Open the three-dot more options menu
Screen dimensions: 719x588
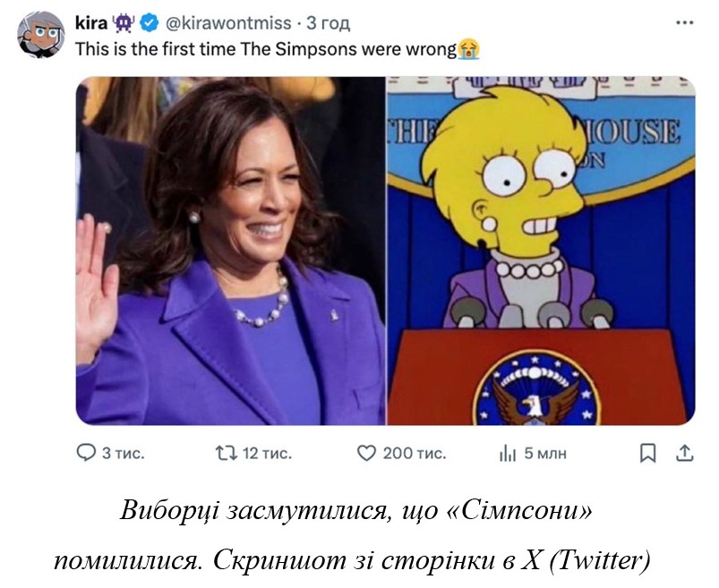click(x=684, y=22)
